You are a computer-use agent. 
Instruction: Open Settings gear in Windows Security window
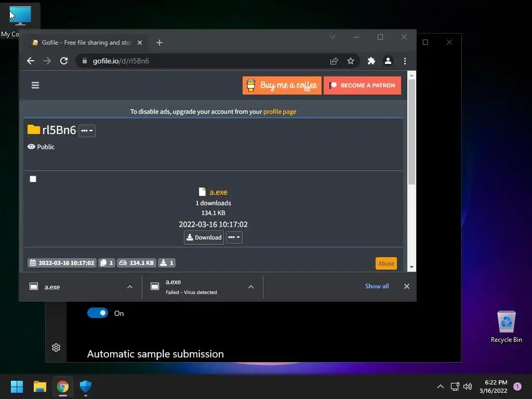(56, 348)
